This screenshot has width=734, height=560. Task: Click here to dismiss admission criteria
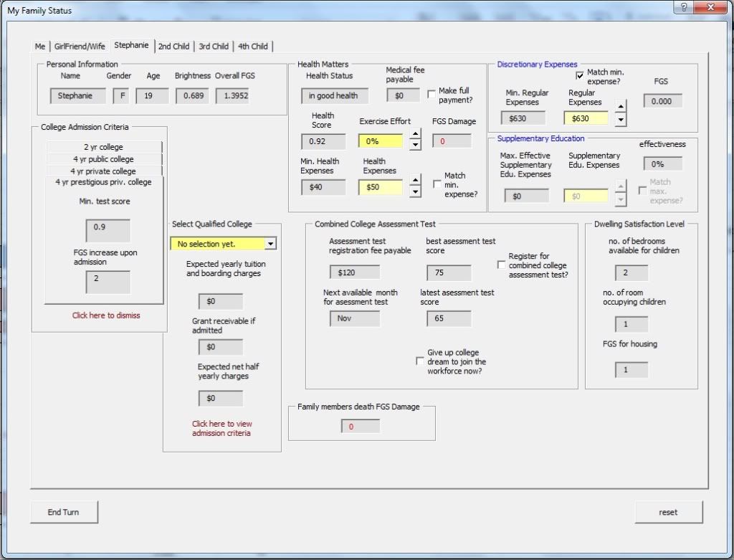point(106,315)
